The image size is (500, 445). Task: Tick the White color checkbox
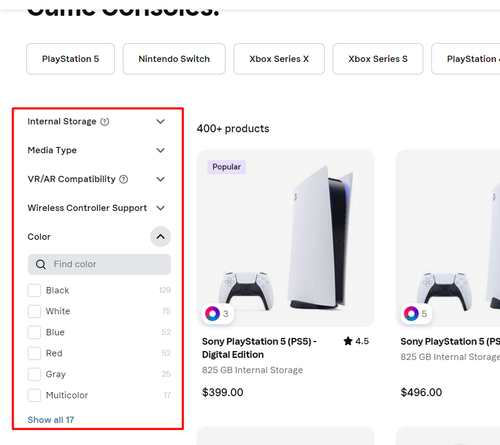point(34,311)
